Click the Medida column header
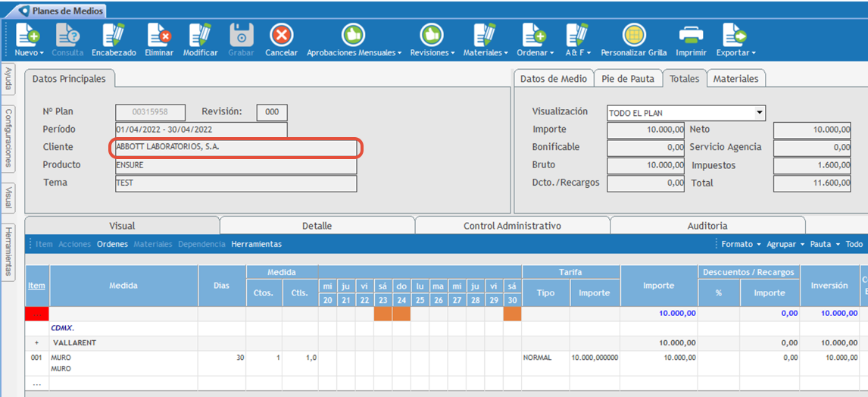868x397 pixels. tap(124, 286)
